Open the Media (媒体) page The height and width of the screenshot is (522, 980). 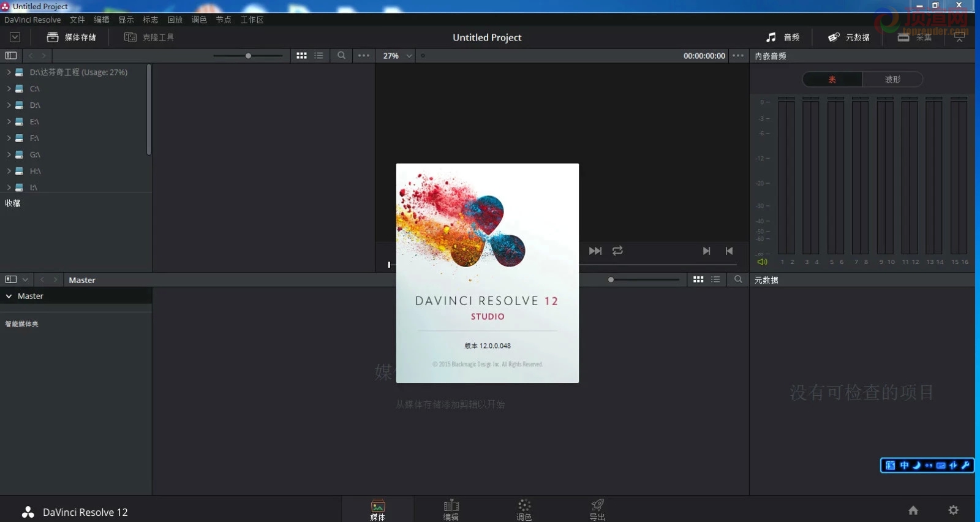pyautogui.click(x=378, y=510)
